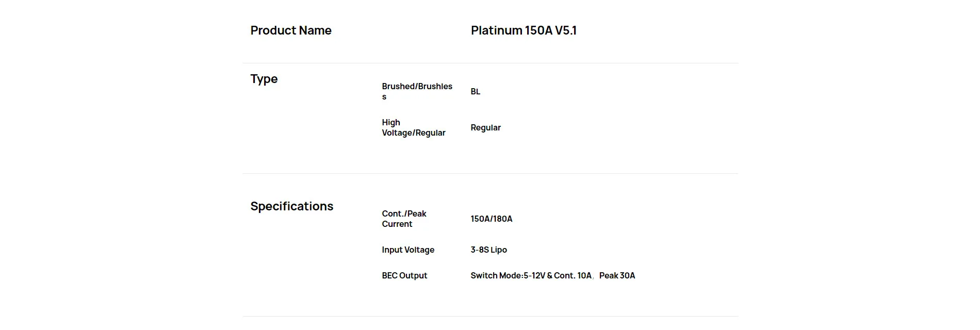This screenshot has width=980, height=330.
Task: Select the Platinum 150A V5.1 product title
Action: point(524,30)
